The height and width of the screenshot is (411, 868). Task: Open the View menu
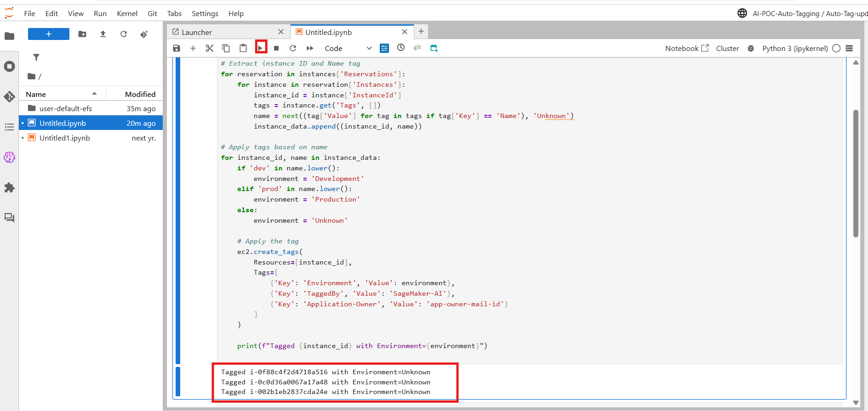pyautogui.click(x=76, y=14)
